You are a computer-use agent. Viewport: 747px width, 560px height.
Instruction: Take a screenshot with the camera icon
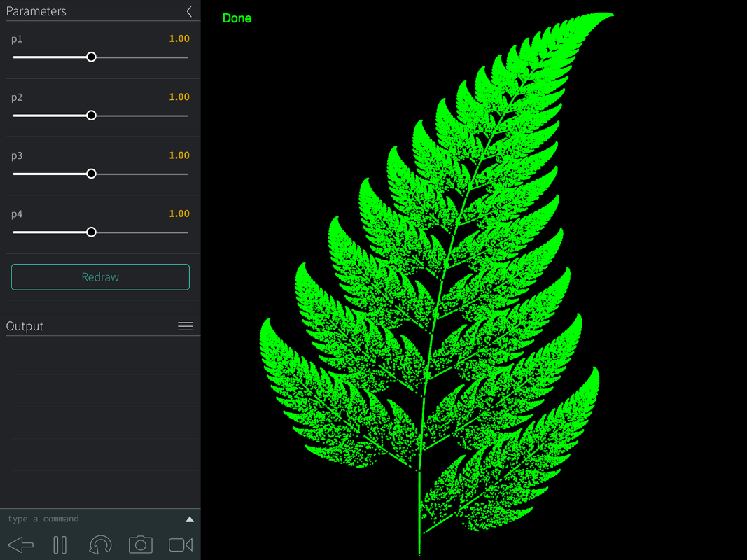141,545
